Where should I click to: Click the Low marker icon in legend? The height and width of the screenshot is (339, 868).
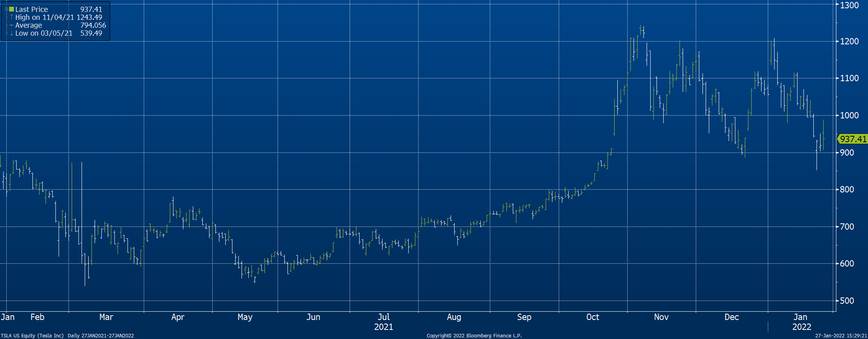click(12, 33)
